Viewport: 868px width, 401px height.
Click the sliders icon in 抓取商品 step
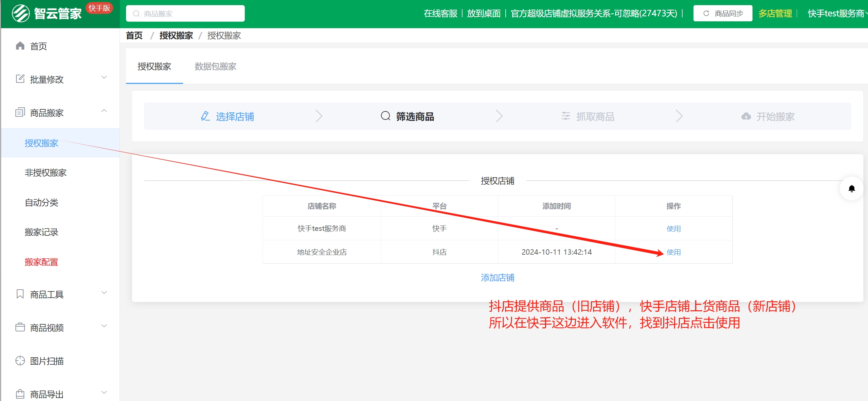click(566, 116)
